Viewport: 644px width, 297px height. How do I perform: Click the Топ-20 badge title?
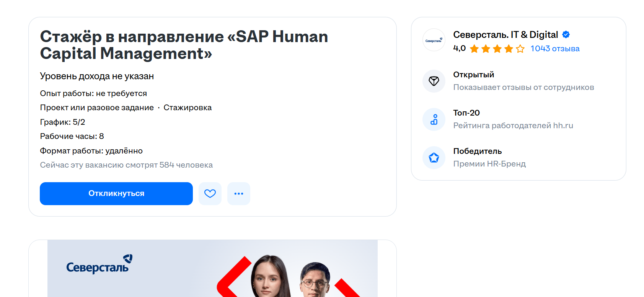tap(466, 113)
